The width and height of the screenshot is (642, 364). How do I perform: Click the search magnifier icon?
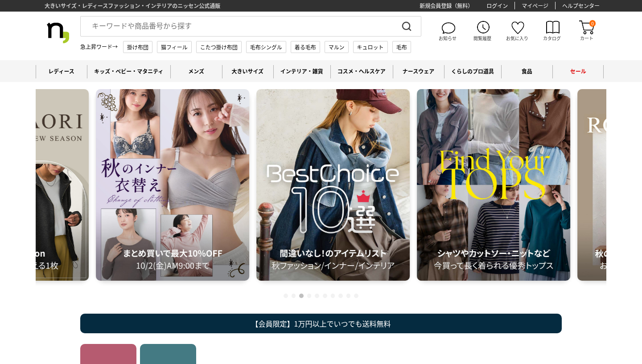tap(407, 26)
